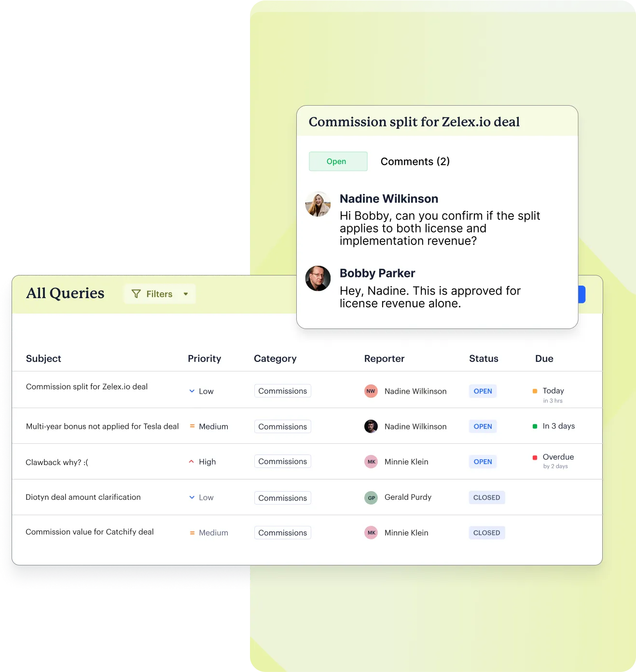The height and width of the screenshot is (672, 636).
Task: Open Multi-year bonus not applied for Tesla deal
Action: point(102,426)
